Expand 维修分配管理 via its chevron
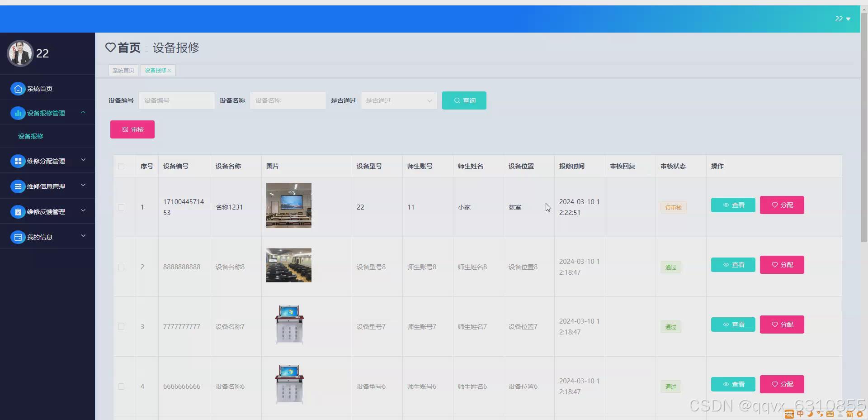Screen dimensions: 868x420 coord(83,160)
